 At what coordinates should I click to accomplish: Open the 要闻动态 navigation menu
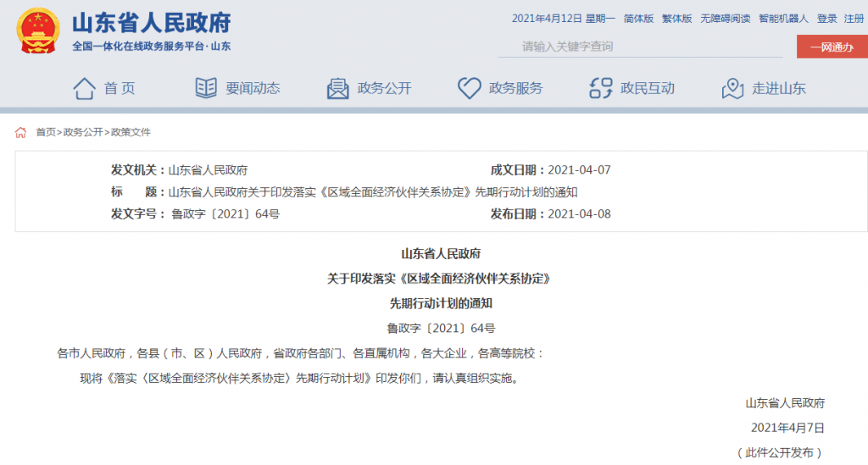253,88
